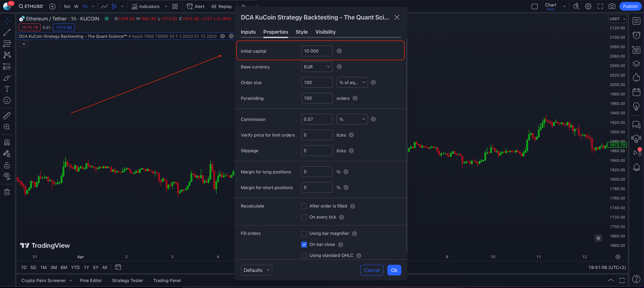Image resolution: width=644 pixels, height=288 pixels.
Task: Select the Text tool in left toolbar
Action: 7,89
